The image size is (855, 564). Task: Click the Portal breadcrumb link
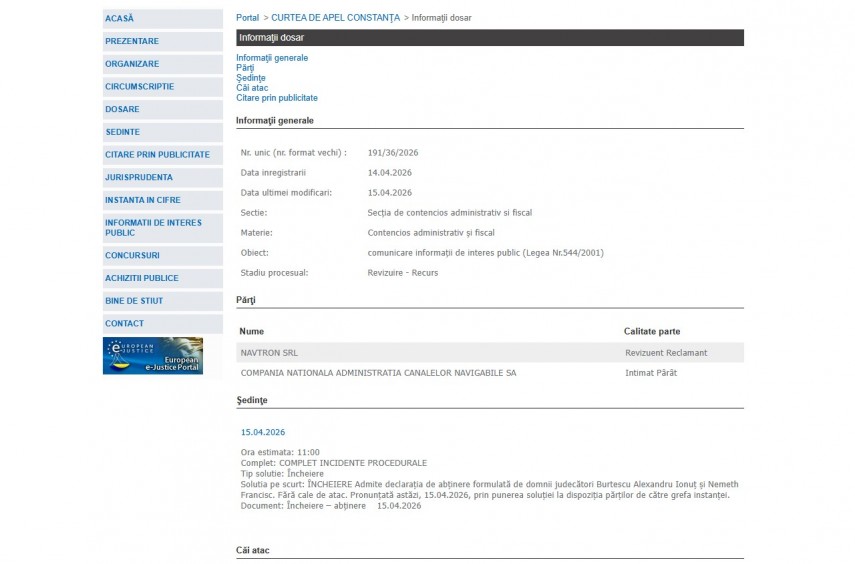pos(247,18)
